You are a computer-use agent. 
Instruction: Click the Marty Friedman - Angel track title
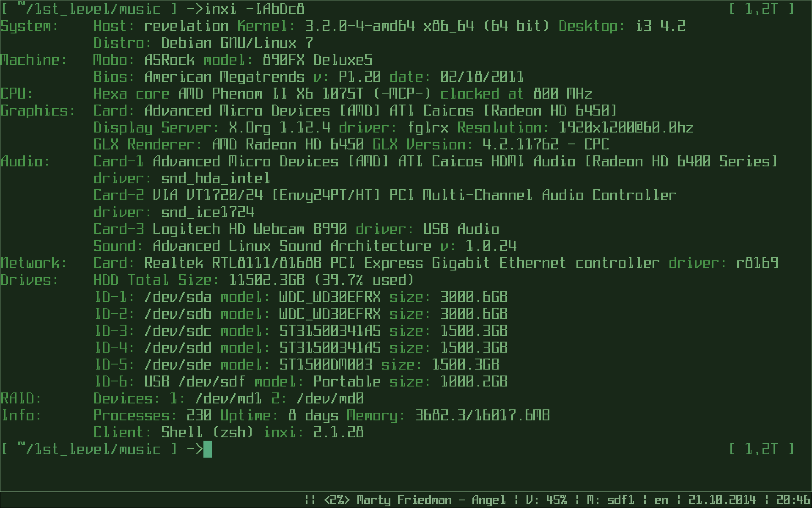pyautogui.click(x=431, y=500)
